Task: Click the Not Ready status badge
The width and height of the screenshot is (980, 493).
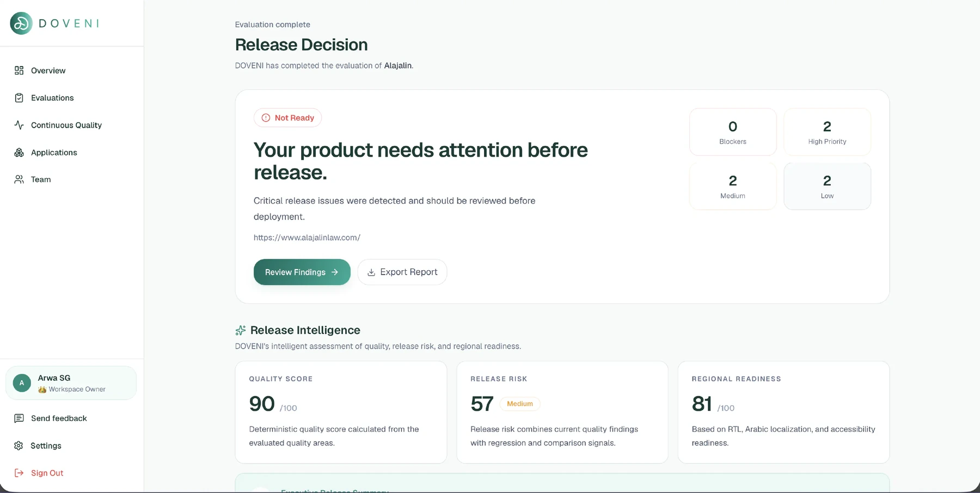Action: (x=287, y=118)
